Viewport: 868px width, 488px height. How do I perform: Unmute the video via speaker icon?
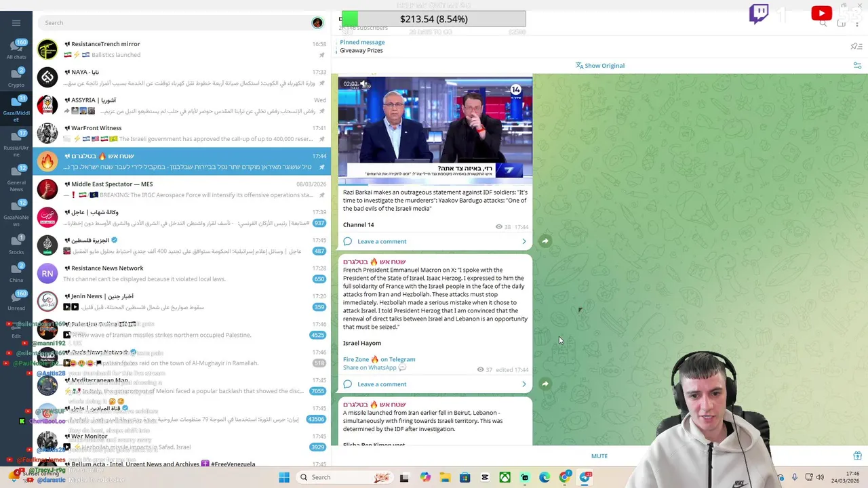pos(364,84)
